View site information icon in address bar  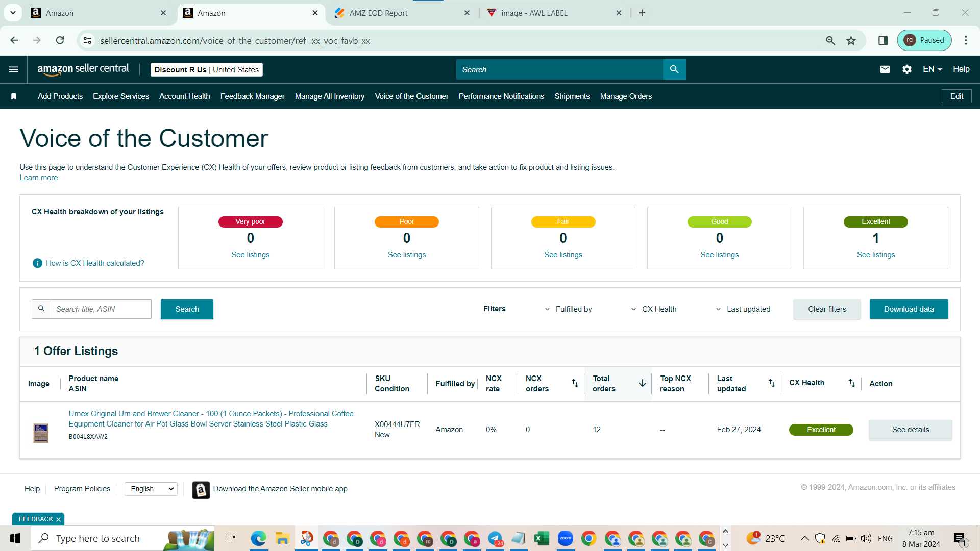coord(88,40)
